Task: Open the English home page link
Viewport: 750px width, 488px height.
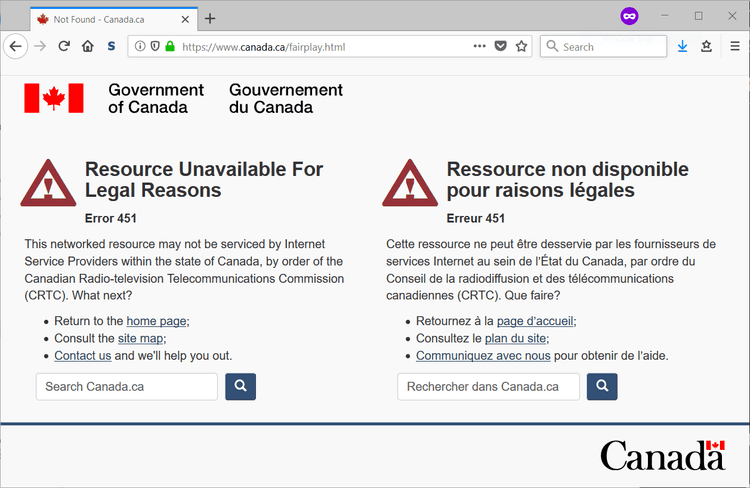Action: [x=156, y=321]
